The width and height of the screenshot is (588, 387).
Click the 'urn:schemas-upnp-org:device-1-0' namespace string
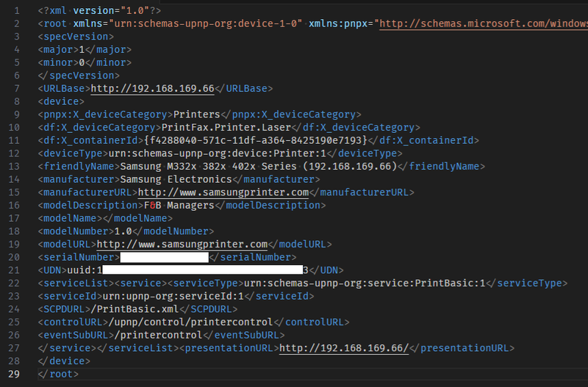coord(205,23)
